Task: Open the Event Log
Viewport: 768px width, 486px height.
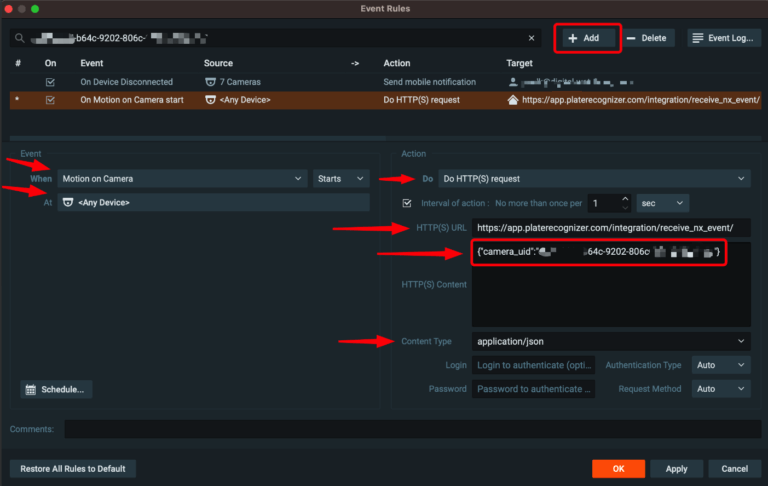Action: click(x=724, y=38)
